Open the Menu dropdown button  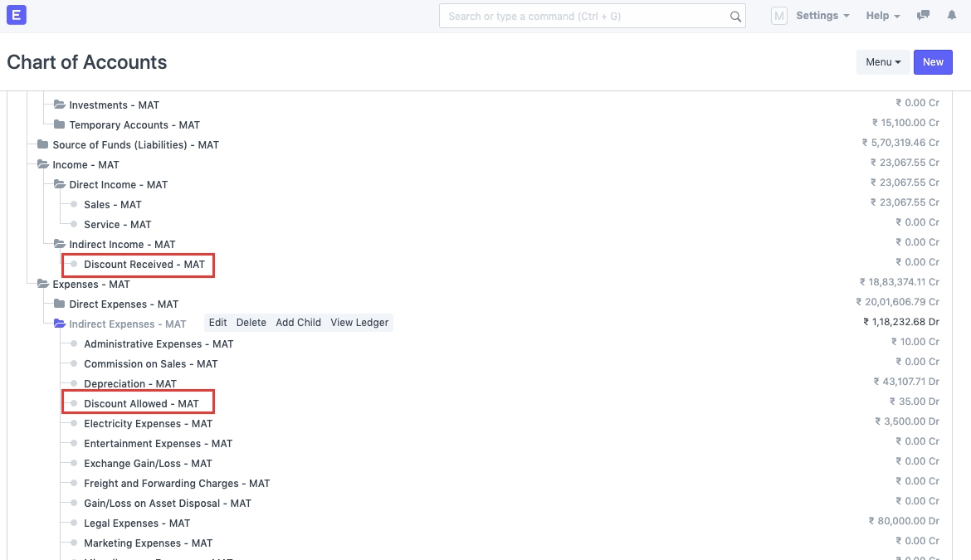[x=883, y=62]
